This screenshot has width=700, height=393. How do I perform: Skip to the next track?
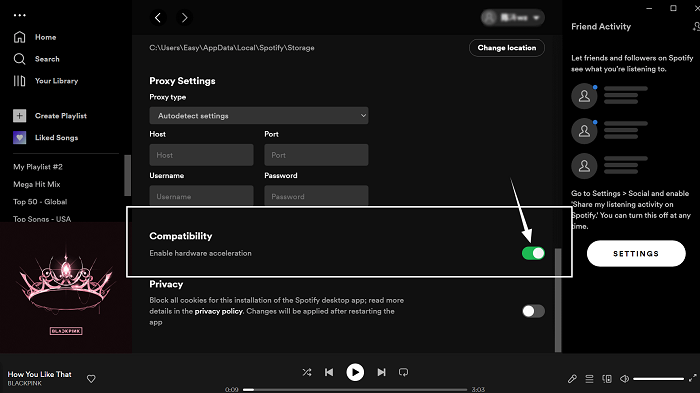click(x=381, y=372)
